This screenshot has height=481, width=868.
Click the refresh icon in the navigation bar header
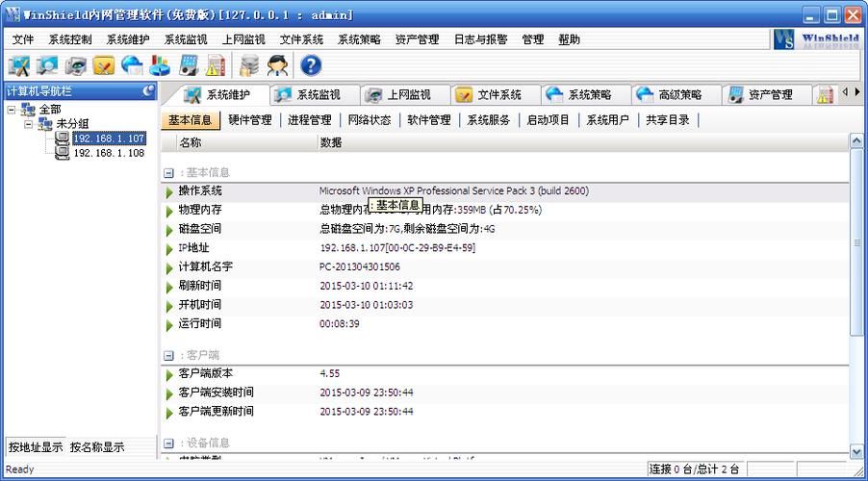(148, 90)
